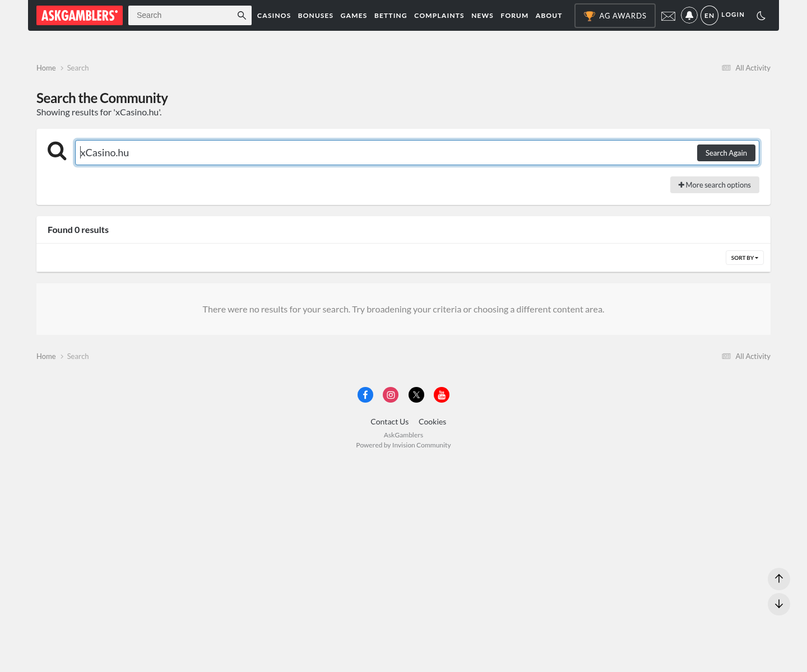Open the Facebook page icon
The height and width of the screenshot is (672, 807).
(x=365, y=395)
